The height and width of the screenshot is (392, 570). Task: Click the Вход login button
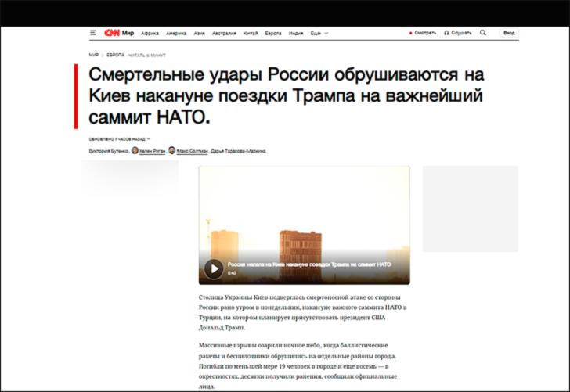click(x=509, y=33)
